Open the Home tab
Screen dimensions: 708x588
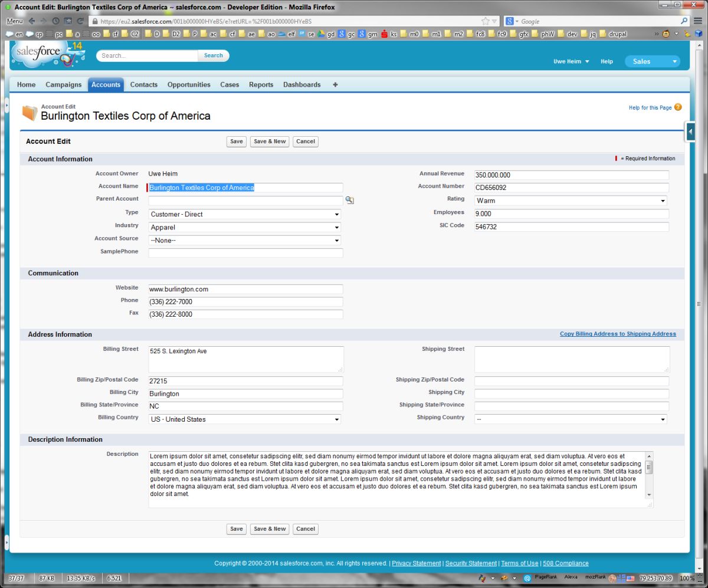26,85
